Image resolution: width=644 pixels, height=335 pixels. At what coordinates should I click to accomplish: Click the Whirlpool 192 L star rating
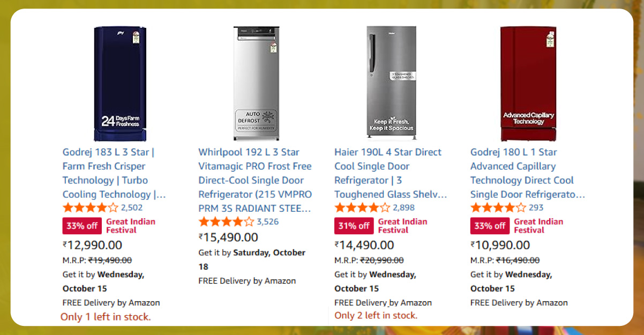(226, 222)
